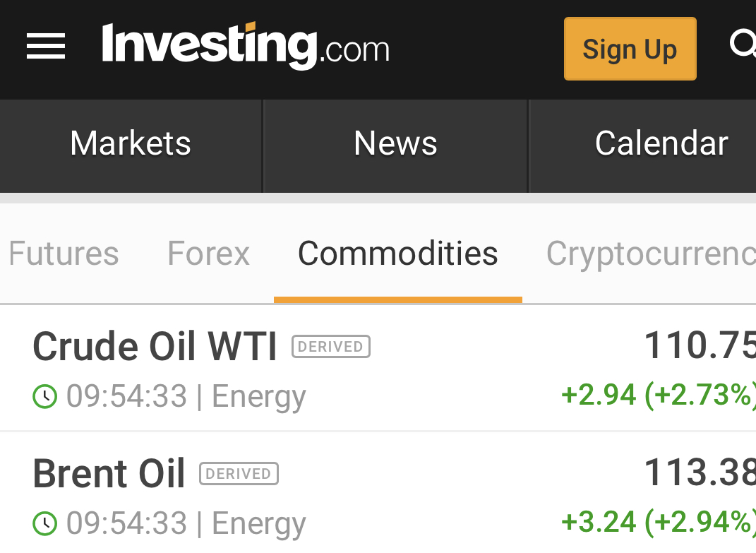Open the Markets menu
This screenshot has width=756, height=553.
(131, 144)
